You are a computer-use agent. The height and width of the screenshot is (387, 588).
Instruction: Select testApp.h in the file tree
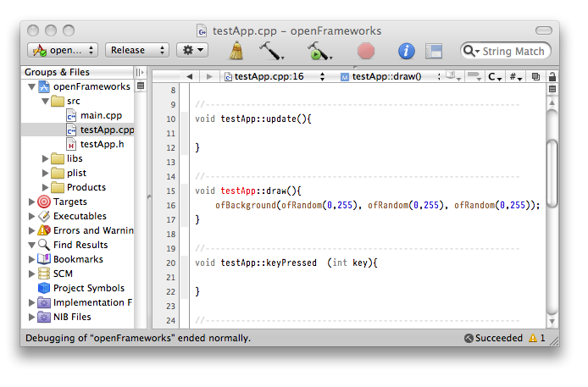tap(102, 144)
